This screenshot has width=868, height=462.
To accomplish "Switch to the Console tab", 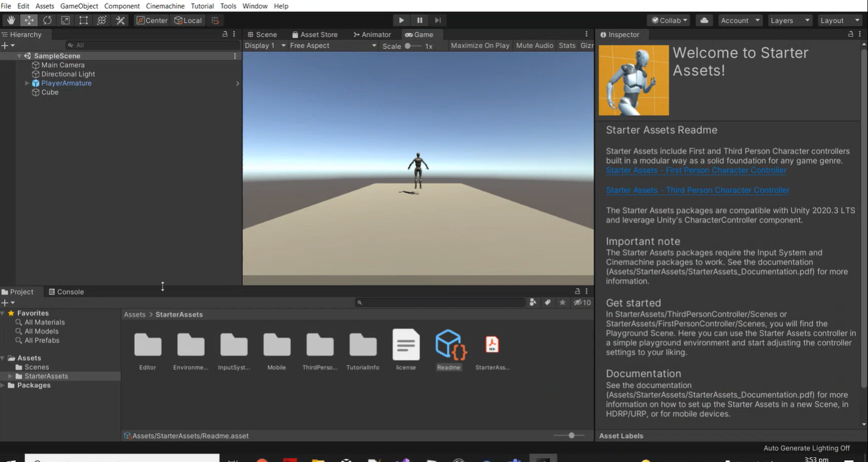I will coord(66,292).
